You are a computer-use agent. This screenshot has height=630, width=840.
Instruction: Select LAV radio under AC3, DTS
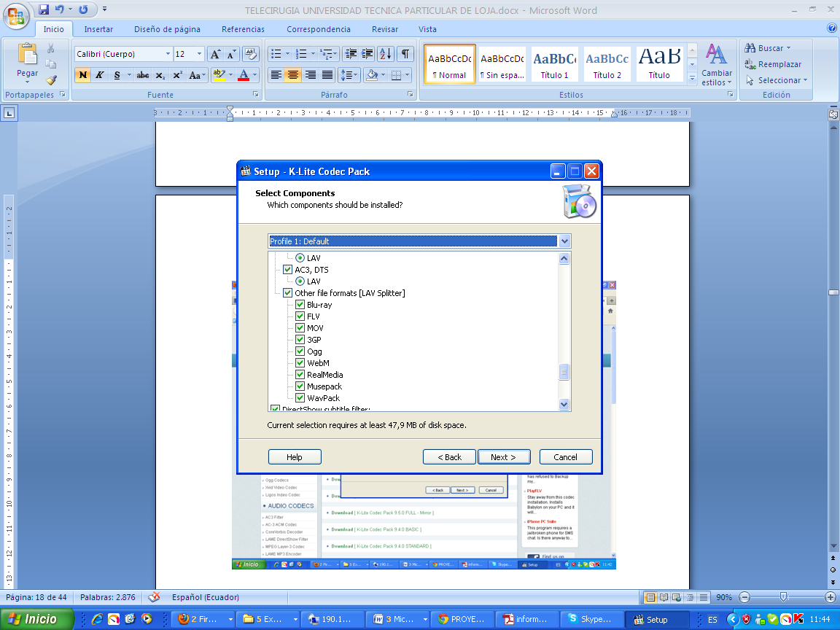click(x=300, y=281)
